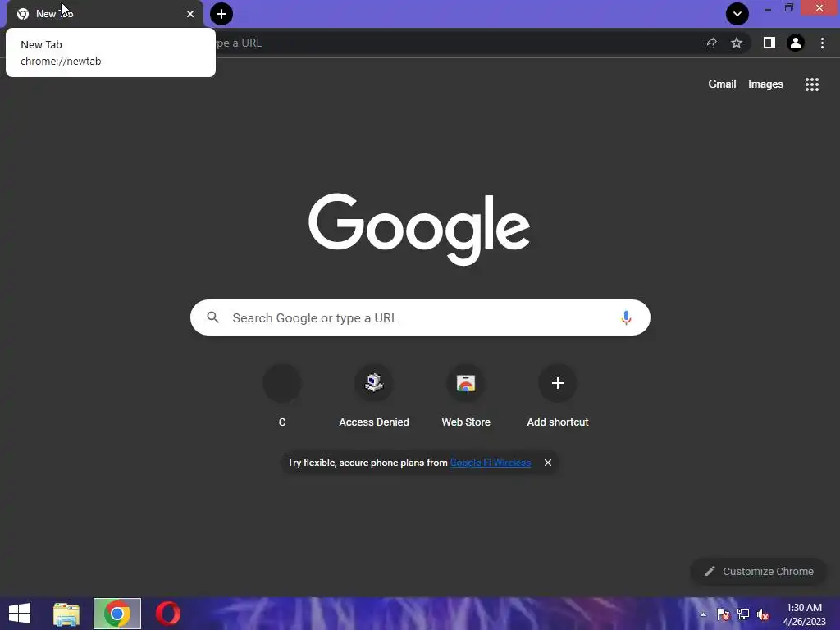Open the Access Denied shortcut

tap(374, 397)
